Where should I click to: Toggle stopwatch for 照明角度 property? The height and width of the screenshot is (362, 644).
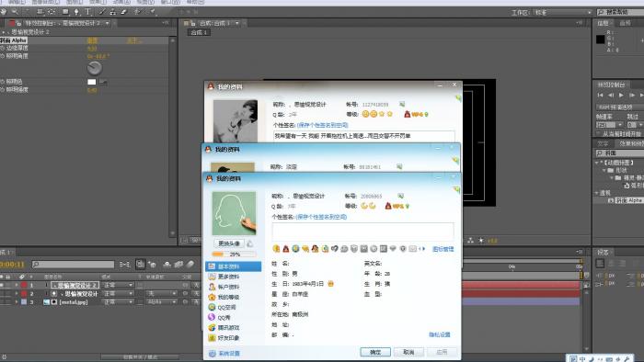pos(3,56)
